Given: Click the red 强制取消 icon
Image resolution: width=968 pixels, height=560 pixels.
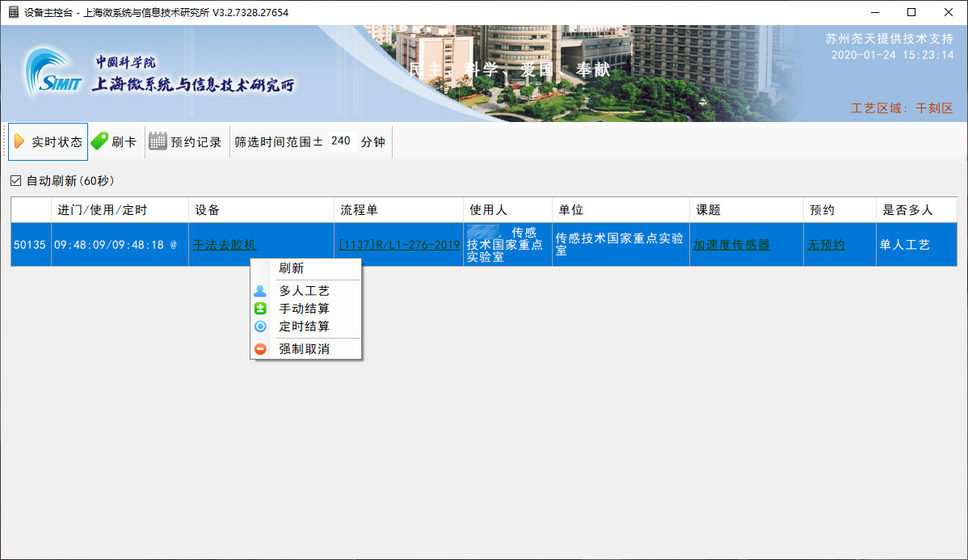Looking at the screenshot, I should point(260,349).
